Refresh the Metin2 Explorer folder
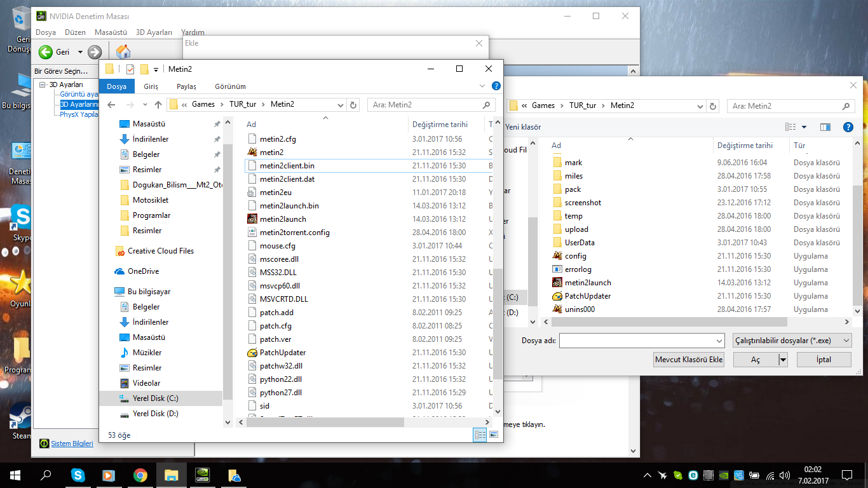Screen dimensions: 868x488 [354, 105]
